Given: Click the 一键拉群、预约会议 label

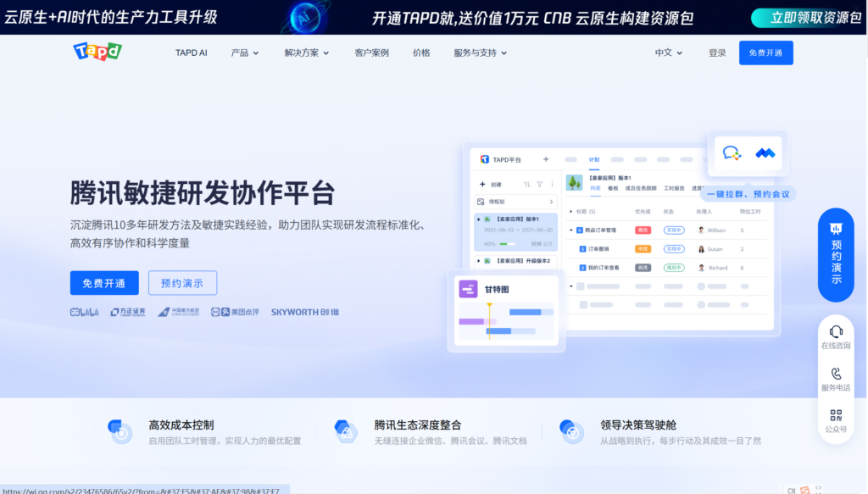Looking at the screenshot, I should click(x=748, y=194).
